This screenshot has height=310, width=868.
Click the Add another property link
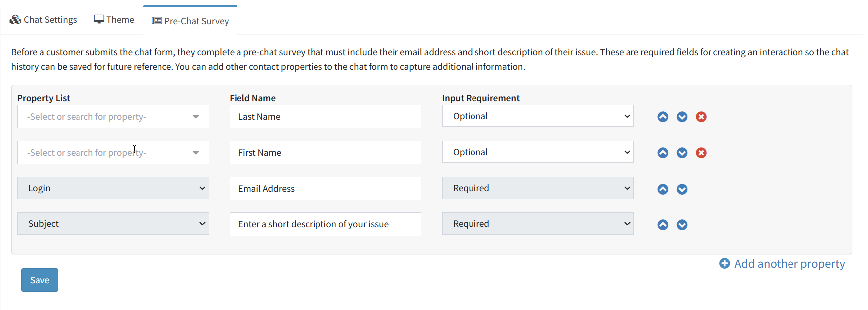(x=782, y=264)
